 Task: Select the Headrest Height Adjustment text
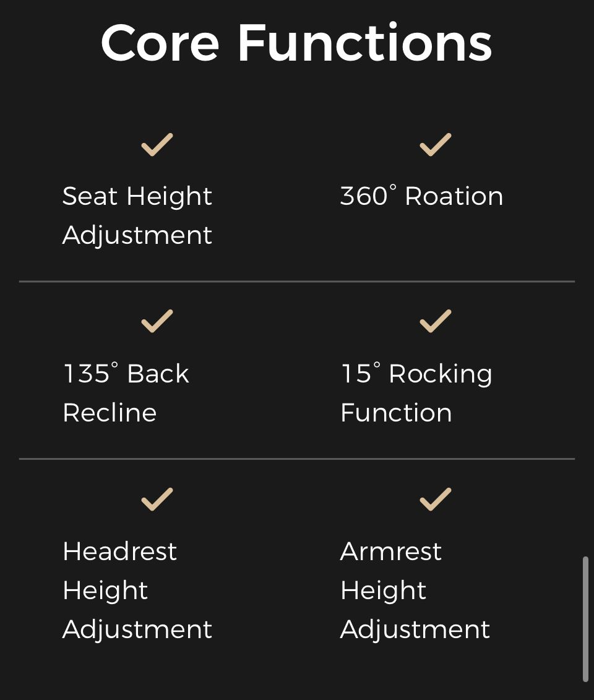click(137, 590)
